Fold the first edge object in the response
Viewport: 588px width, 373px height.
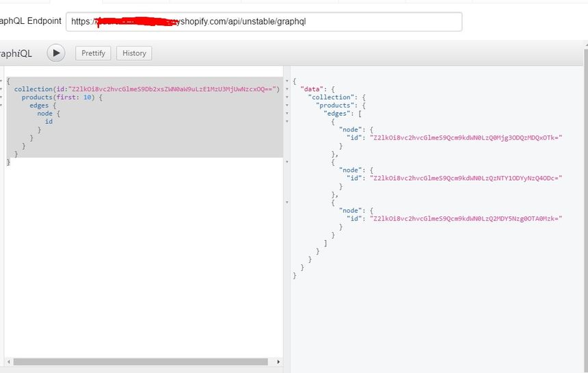point(287,123)
